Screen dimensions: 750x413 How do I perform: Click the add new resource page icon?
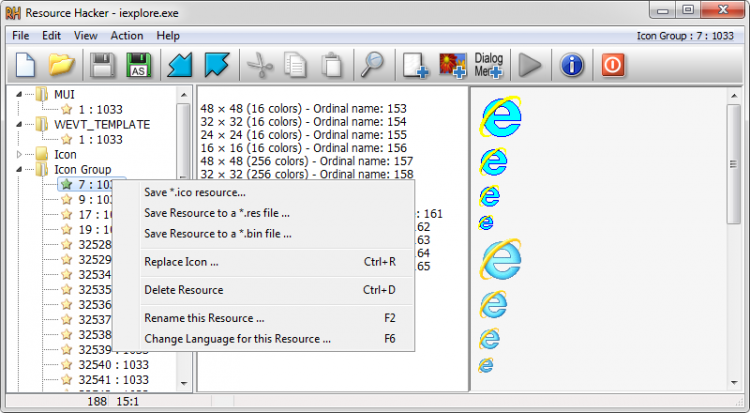414,65
